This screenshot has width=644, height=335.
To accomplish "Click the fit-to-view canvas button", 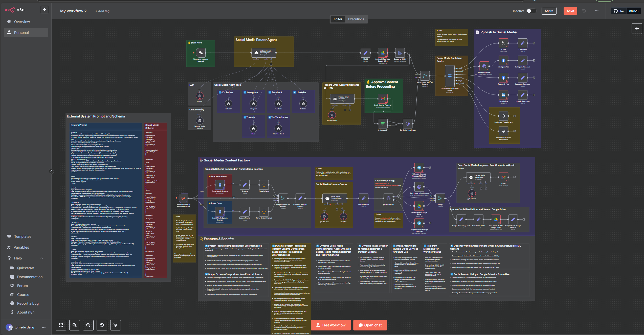I will pyautogui.click(x=61, y=325).
